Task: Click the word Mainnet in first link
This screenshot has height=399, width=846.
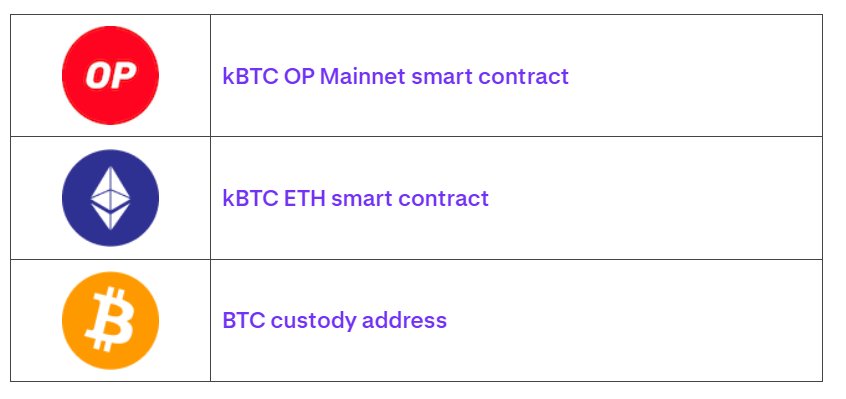Action: tap(363, 76)
